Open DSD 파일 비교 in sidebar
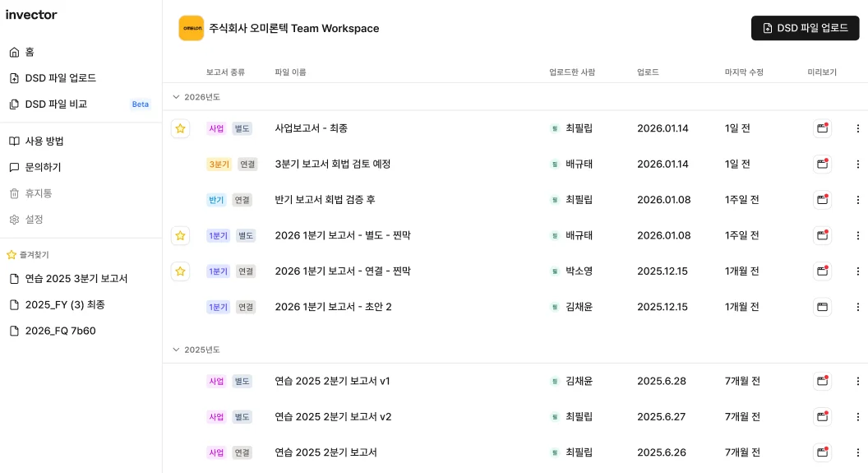 pyautogui.click(x=56, y=104)
